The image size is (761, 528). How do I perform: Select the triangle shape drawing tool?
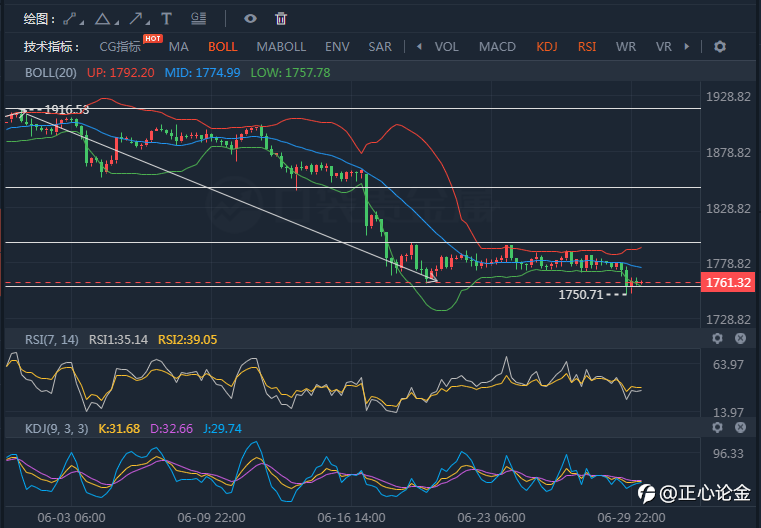point(102,19)
